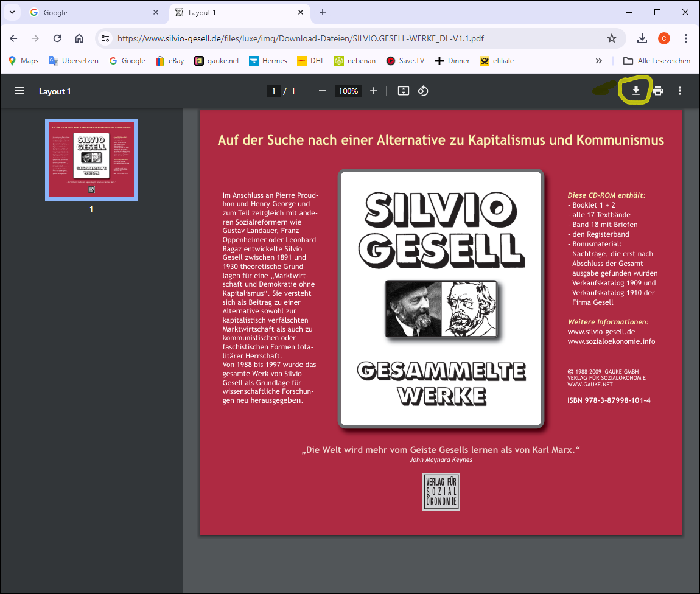Click the John Maynard Keynes attribution

pos(441,459)
